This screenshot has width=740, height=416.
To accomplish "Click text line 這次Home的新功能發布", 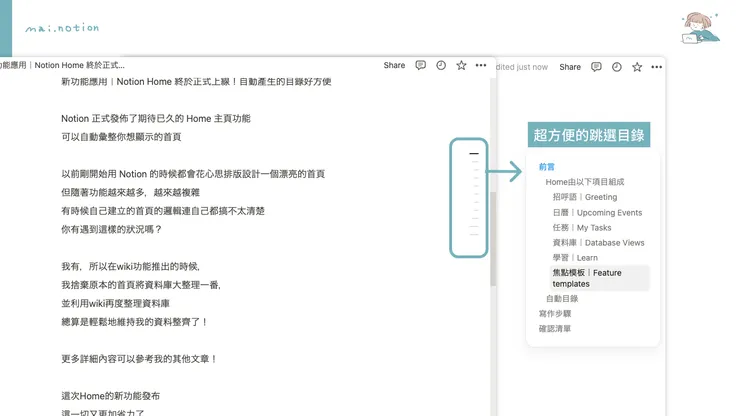I will 110,396.
